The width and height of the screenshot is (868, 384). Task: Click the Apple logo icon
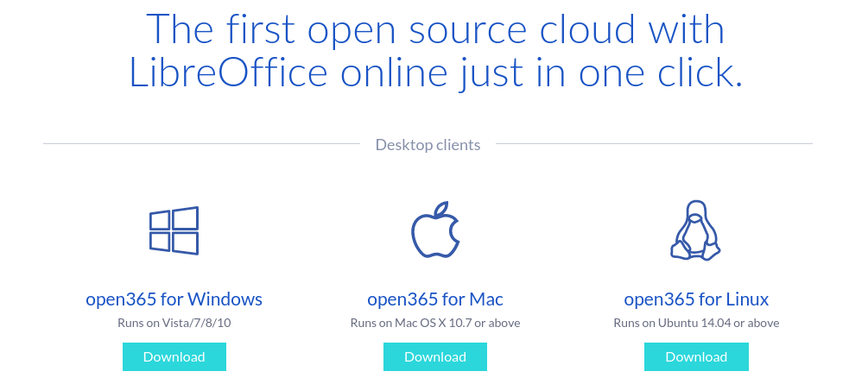[x=435, y=230]
